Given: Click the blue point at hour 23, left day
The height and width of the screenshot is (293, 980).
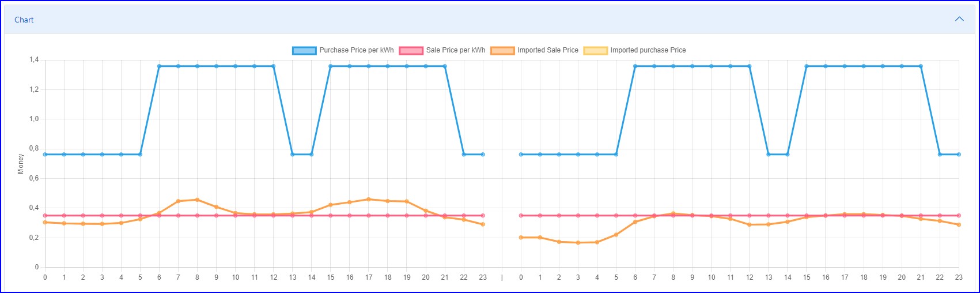Looking at the screenshot, I should point(483,155).
